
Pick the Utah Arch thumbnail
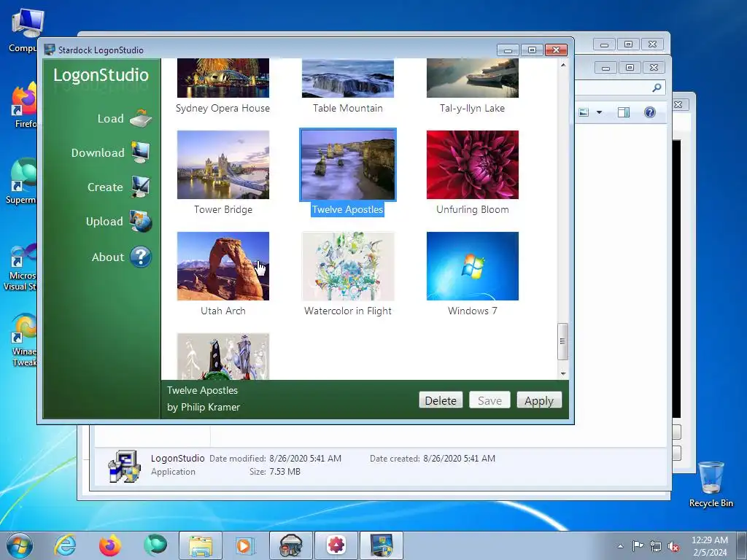223,266
